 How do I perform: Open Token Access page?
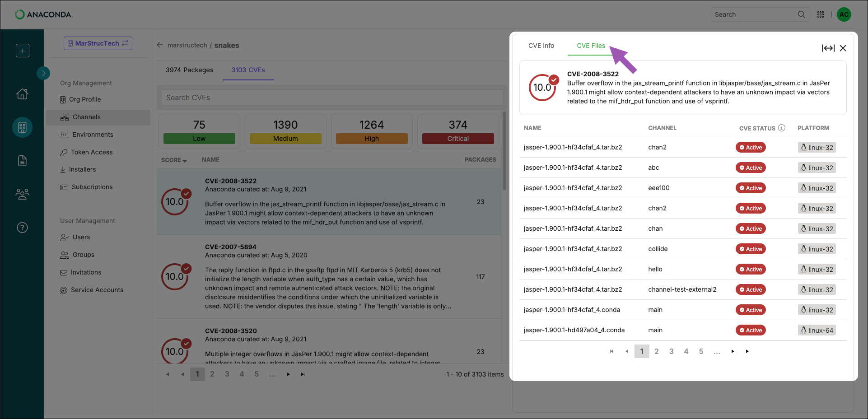click(86, 152)
